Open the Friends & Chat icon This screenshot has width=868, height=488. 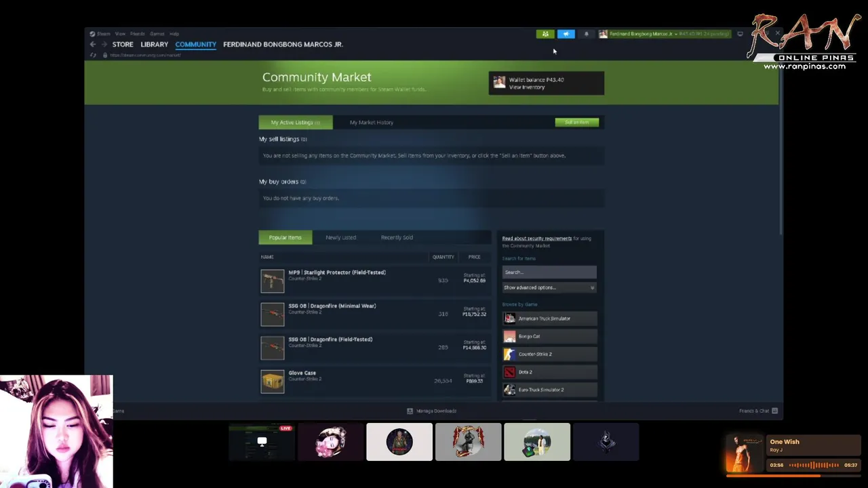tap(774, 411)
